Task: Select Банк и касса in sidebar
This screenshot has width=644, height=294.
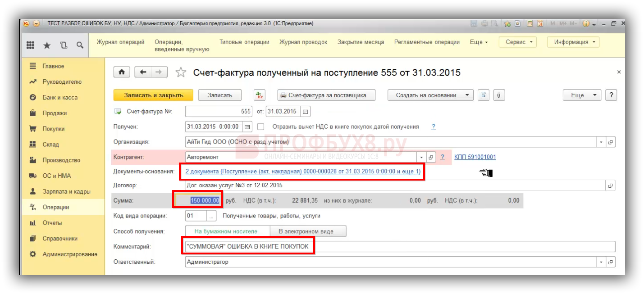Action: coord(60,98)
